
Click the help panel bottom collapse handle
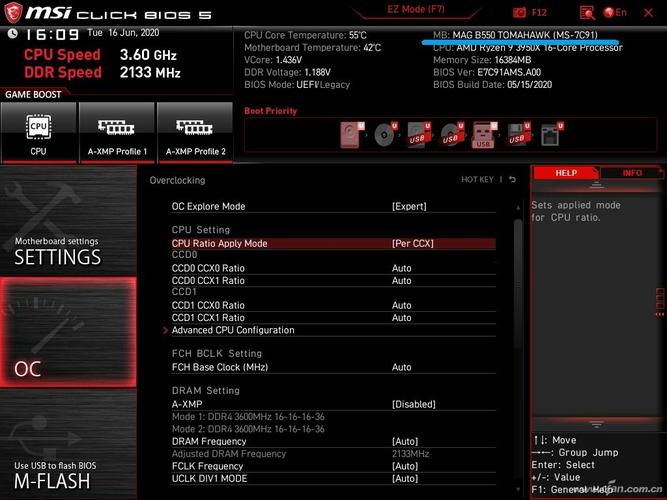tap(596, 424)
